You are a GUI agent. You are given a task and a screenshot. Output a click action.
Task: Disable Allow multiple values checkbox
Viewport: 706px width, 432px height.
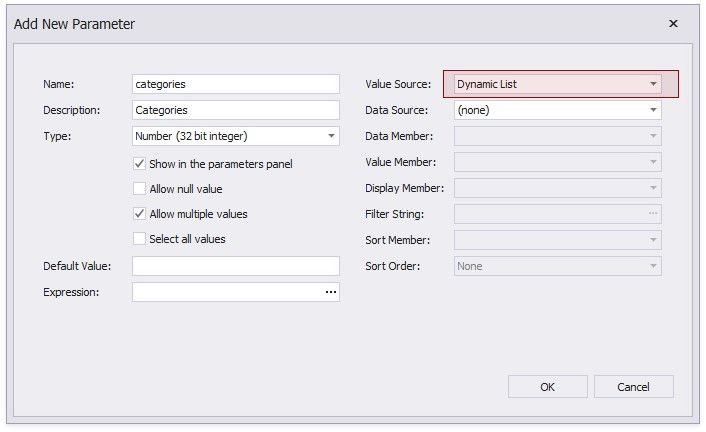[140, 213]
